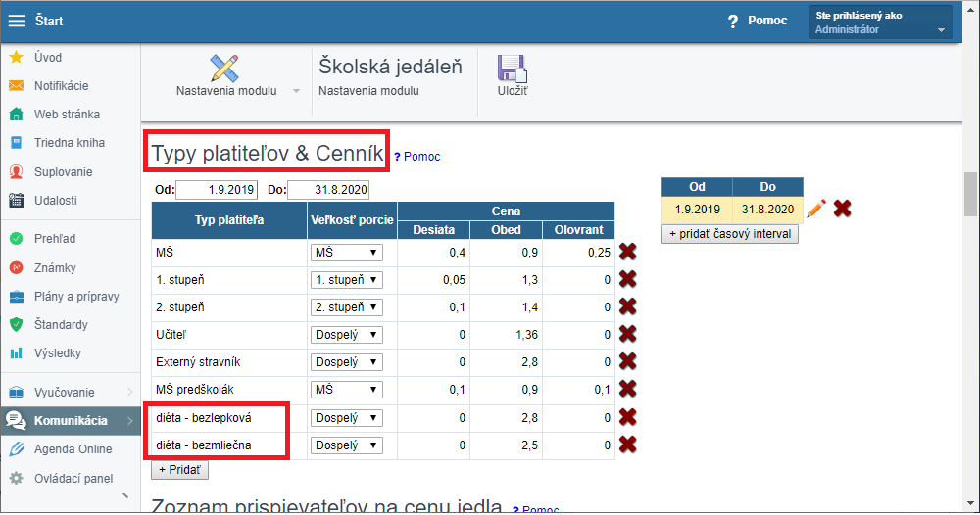Screen dimensions: 980x515
Task: Open portion dropdown for diéta - bezlepková
Action: [x=346, y=418]
